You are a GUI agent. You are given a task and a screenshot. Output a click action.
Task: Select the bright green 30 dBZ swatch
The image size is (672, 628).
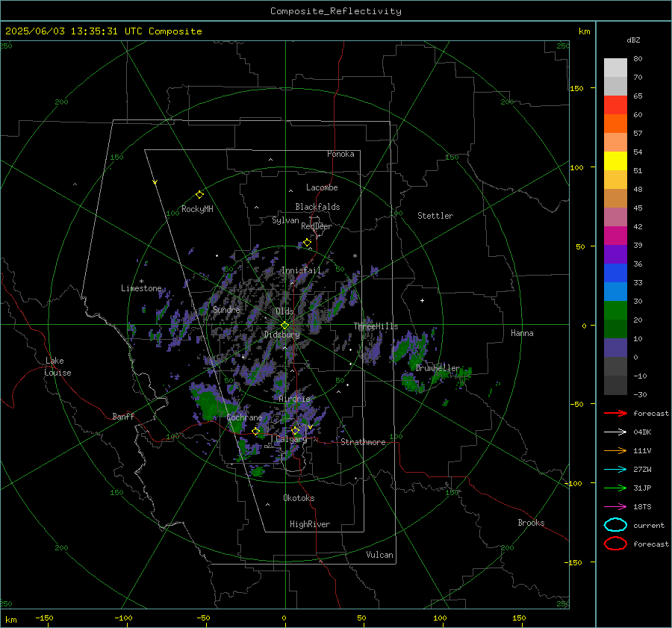point(615,310)
